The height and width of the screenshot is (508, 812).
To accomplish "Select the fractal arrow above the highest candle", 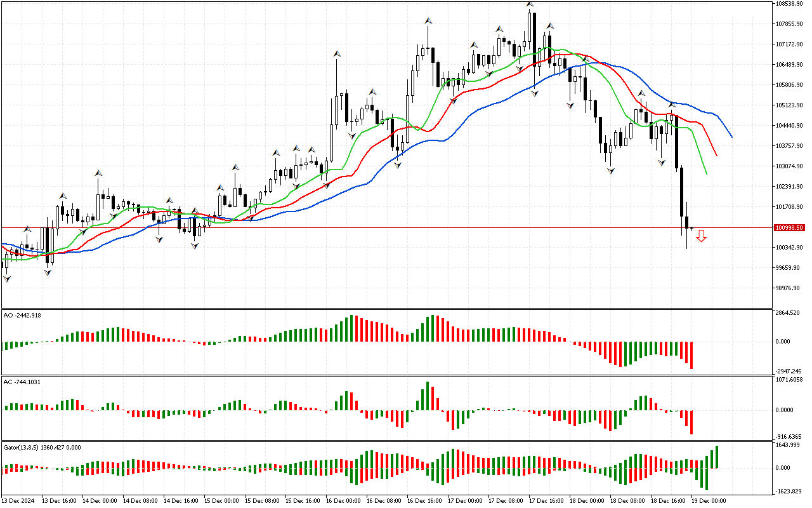I will pyautogui.click(x=529, y=4).
